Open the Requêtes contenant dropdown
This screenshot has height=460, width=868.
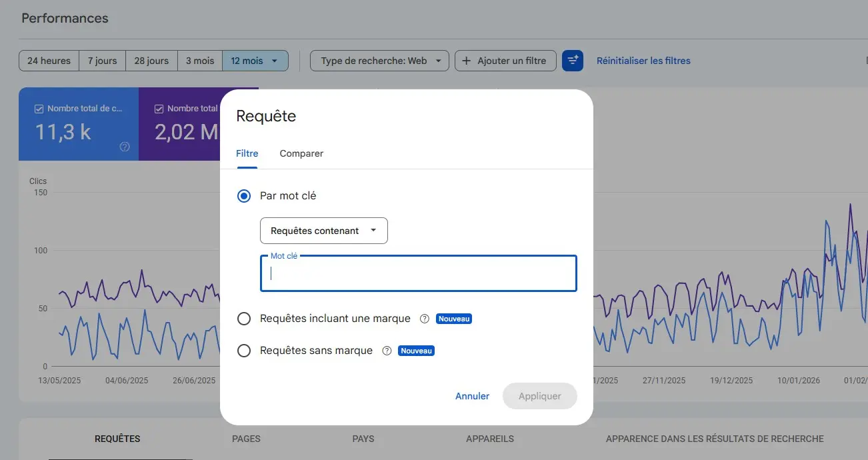point(323,230)
